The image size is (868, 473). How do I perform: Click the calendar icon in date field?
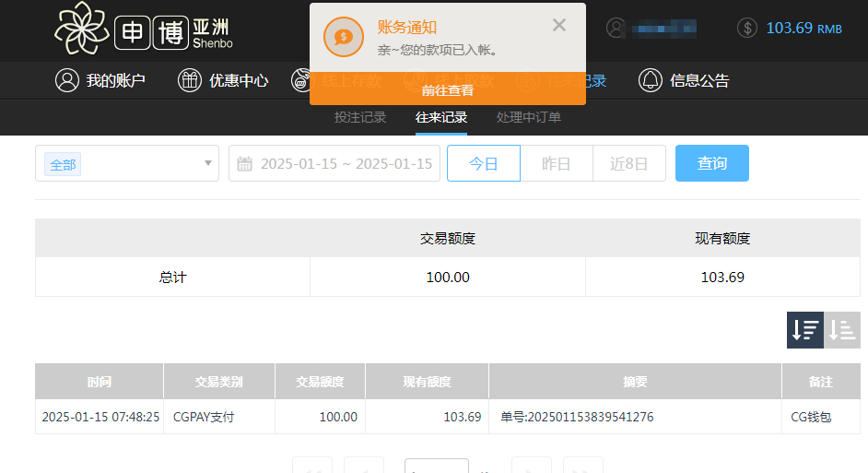tap(245, 164)
